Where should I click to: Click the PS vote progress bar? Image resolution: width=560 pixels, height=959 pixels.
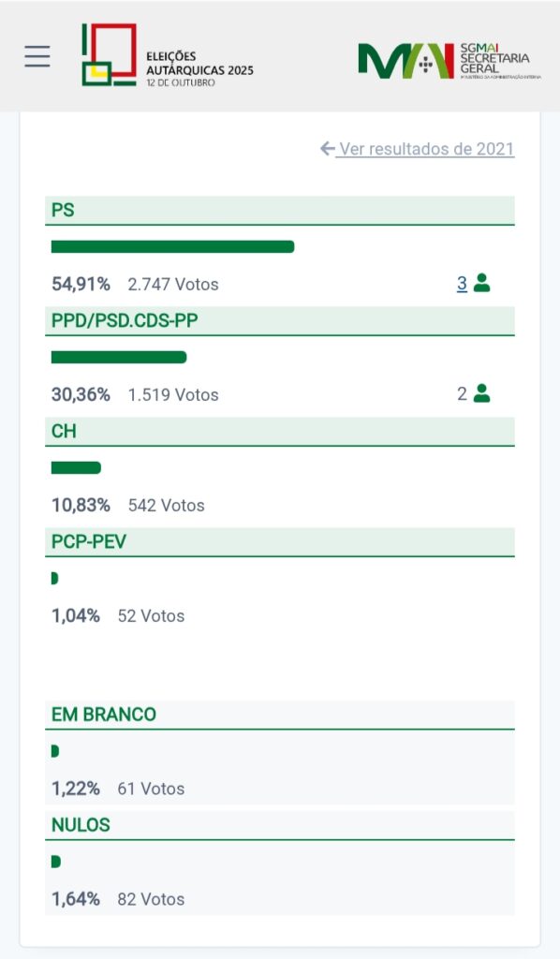coord(172,246)
